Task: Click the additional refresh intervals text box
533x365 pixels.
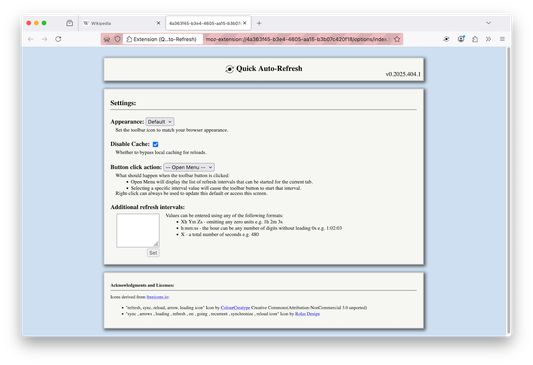Action: 138,230
